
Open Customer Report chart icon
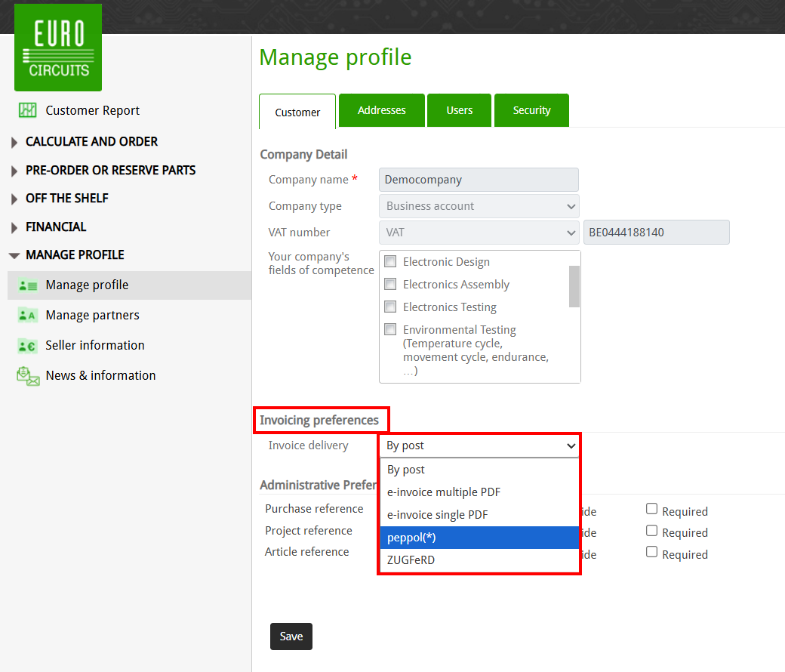pos(28,110)
